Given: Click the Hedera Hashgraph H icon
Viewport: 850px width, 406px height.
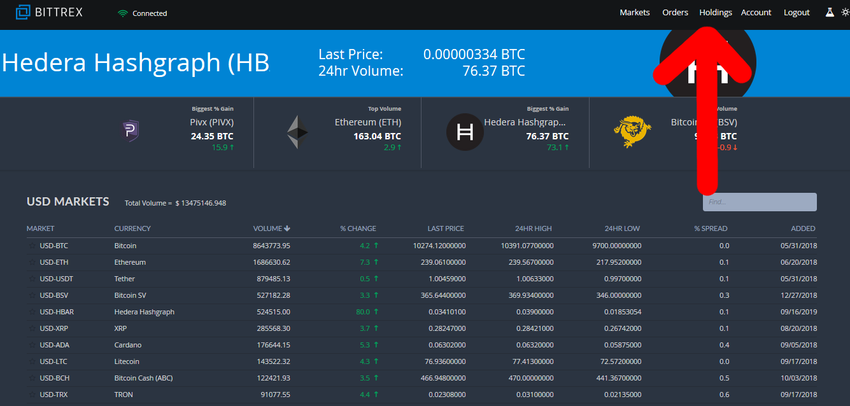Looking at the screenshot, I should pos(464,132).
